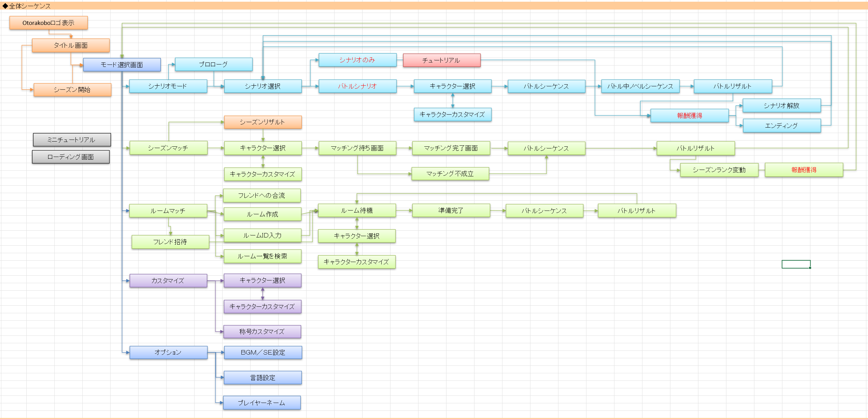868x419 pixels.
Task: Click the blue 報酬獲得 box
Action: tap(689, 116)
